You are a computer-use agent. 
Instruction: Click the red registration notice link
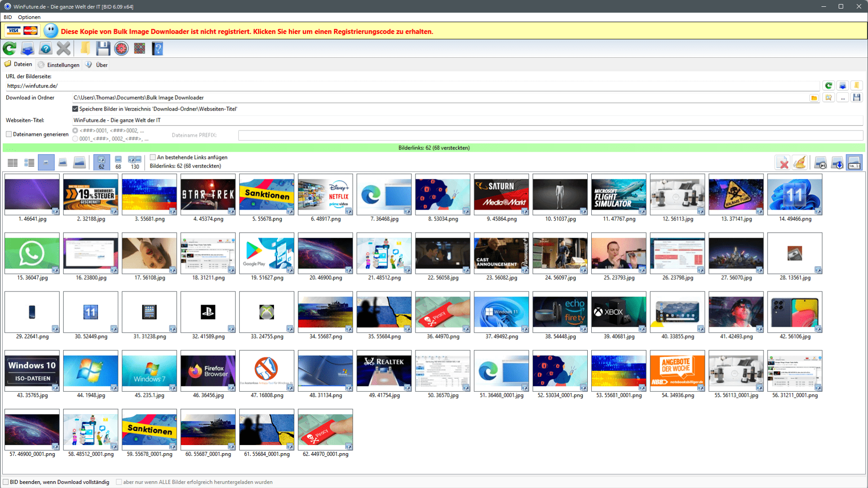(247, 32)
